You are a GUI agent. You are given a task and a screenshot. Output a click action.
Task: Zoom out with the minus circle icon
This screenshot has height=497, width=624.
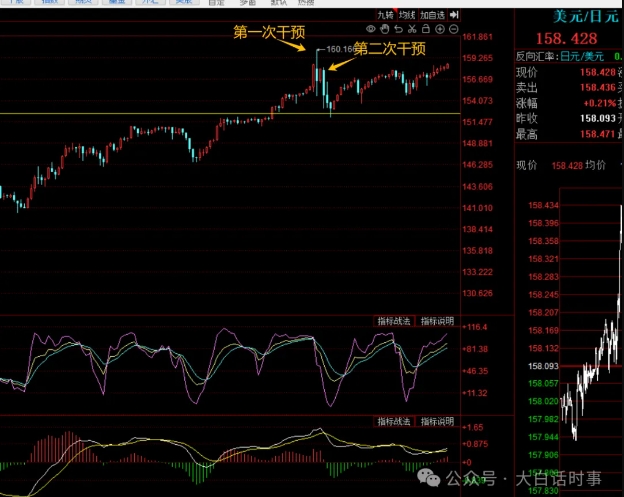tap(454, 29)
